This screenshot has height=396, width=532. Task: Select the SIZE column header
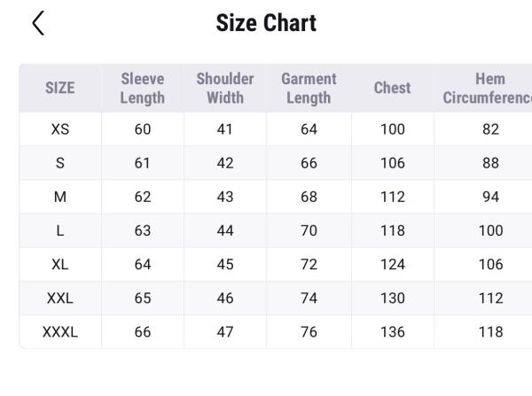(60, 88)
